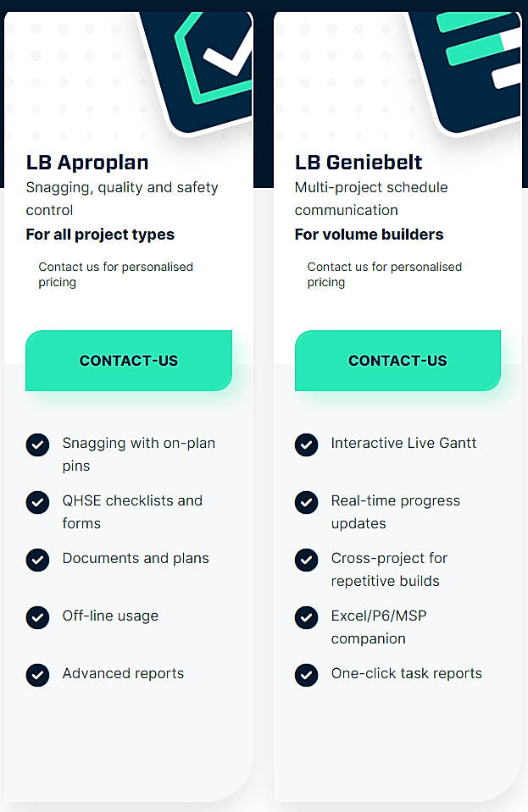Click CONTACT-US on the LB Aproplan card
Image resolution: width=528 pixels, height=812 pixels.
[x=129, y=360]
